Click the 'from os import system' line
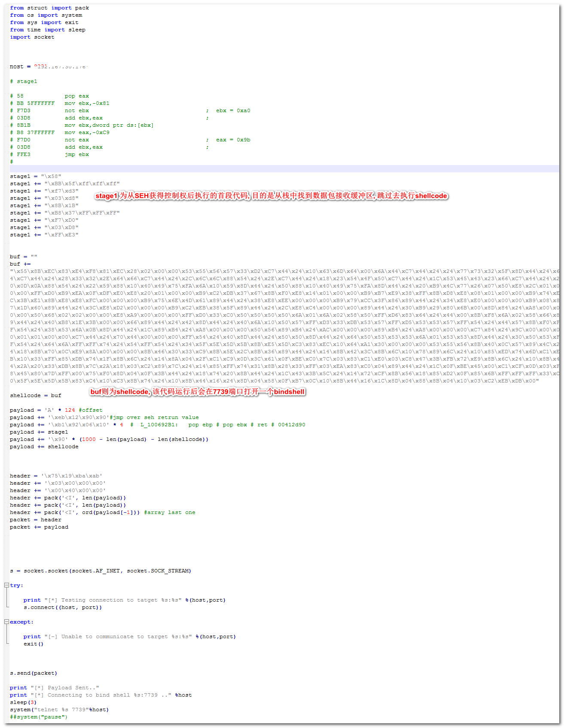Image resolution: width=564 pixels, height=728 pixels. 46,15
